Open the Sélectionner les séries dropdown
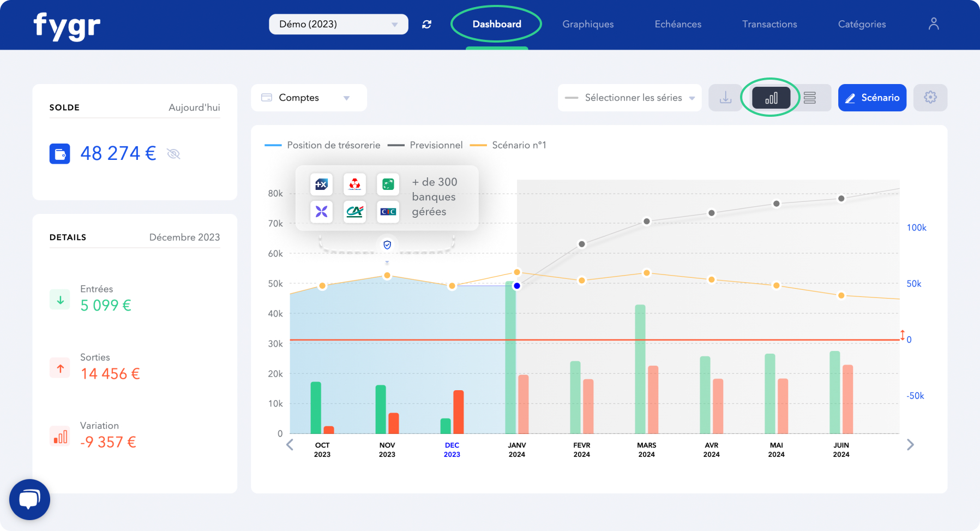The image size is (980, 531). click(629, 98)
